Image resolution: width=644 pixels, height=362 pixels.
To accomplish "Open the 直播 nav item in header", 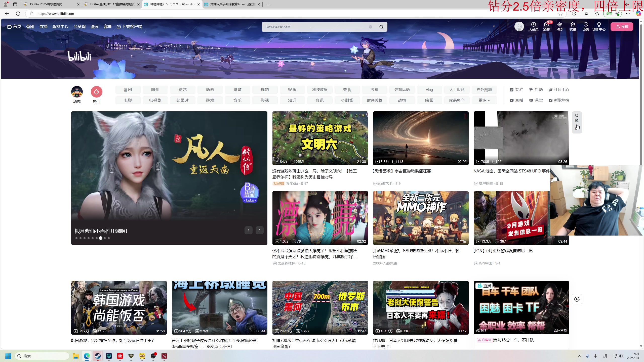I will click(x=43, y=27).
